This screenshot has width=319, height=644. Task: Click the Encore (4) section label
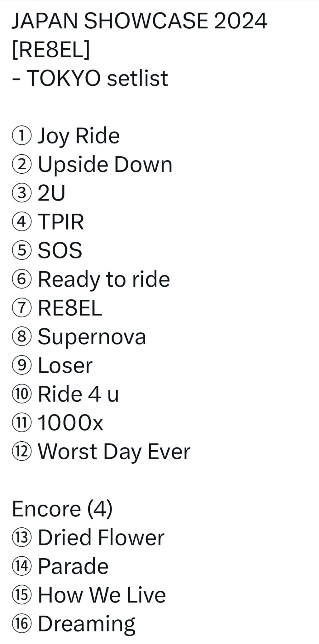[x=62, y=509]
